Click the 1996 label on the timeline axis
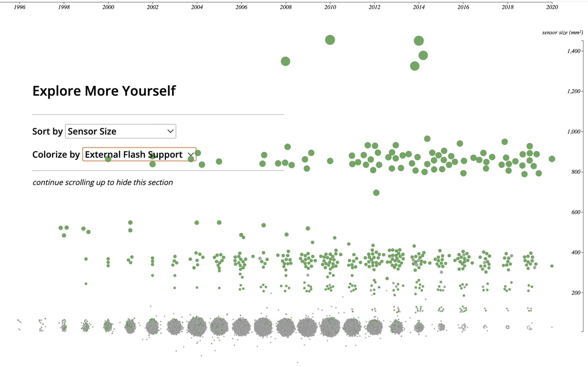The width and height of the screenshot is (588, 367). [x=20, y=7]
